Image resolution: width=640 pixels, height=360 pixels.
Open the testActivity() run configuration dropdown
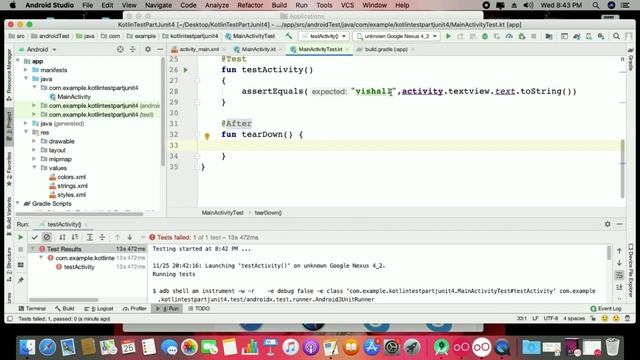coord(325,36)
